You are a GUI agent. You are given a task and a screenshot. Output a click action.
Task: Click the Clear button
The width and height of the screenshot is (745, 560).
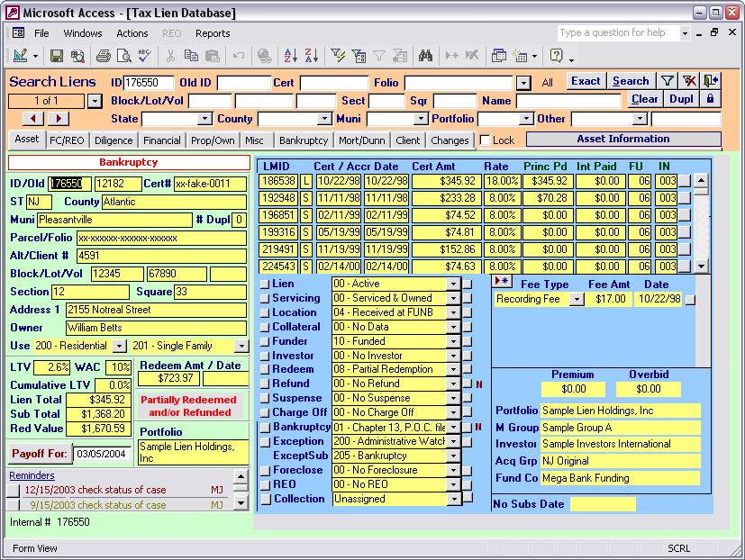click(x=644, y=99)
